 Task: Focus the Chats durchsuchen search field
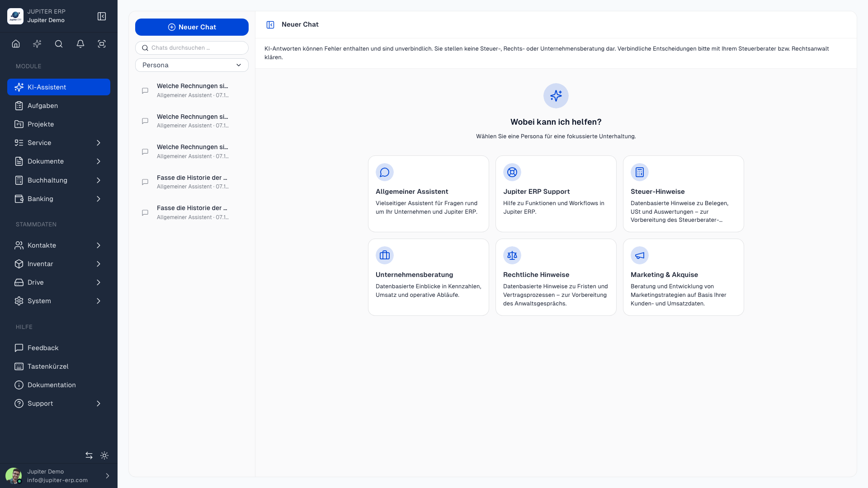tap(192, 48)
